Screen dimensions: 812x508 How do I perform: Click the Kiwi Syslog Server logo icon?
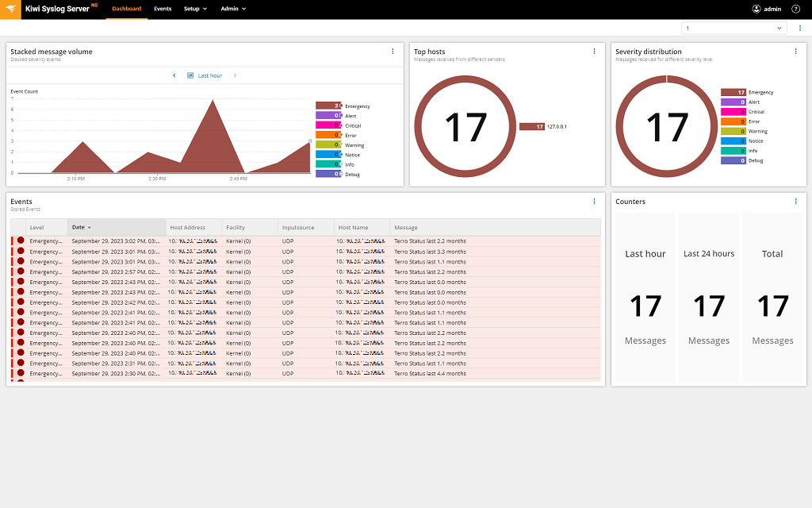point(10,9)
